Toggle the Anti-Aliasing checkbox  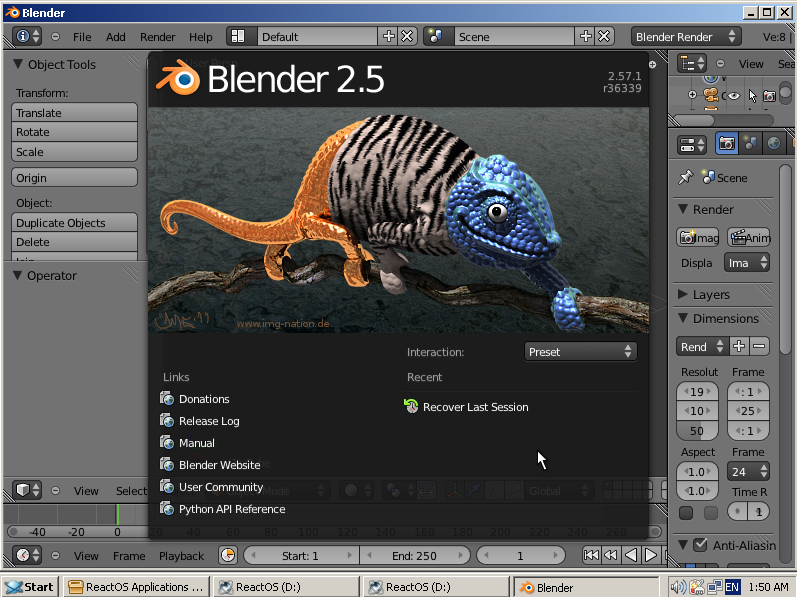tap(700, 545)
